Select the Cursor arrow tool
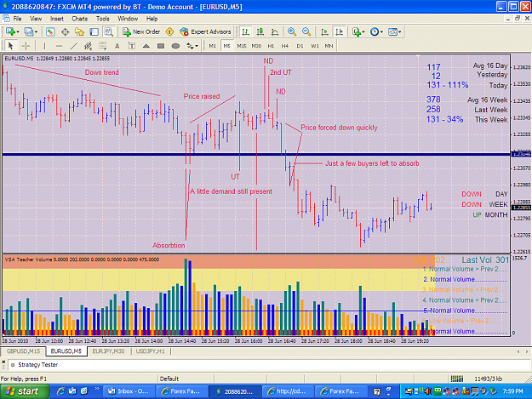 tap(10, 46)
